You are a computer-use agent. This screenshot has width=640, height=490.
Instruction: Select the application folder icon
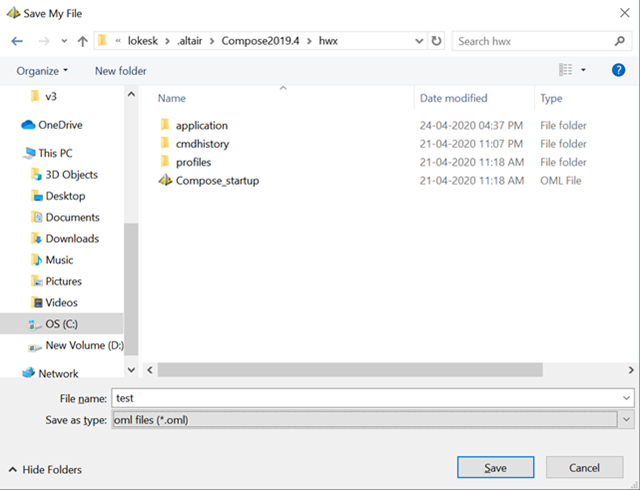click(x=166, y=126)
